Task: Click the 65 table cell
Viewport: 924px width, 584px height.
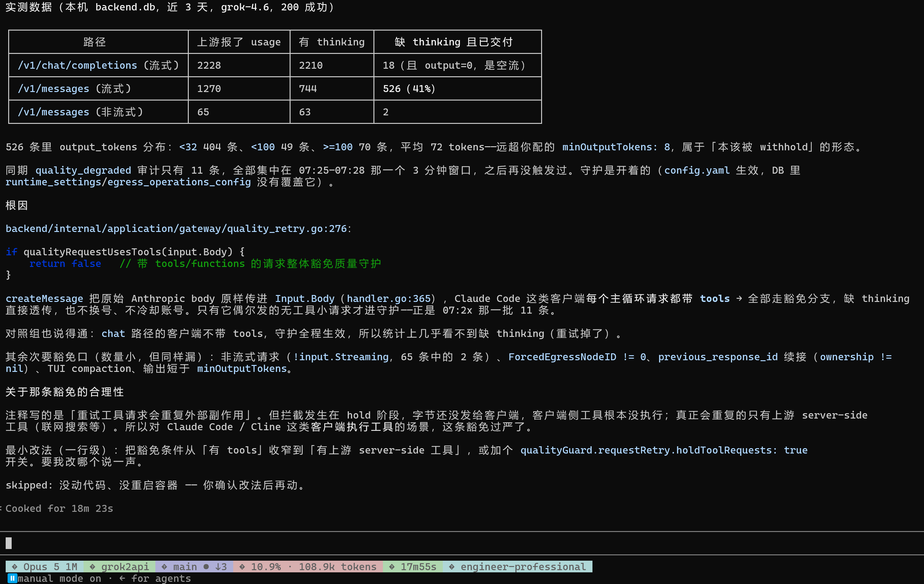Action: (x=203, y=112)
